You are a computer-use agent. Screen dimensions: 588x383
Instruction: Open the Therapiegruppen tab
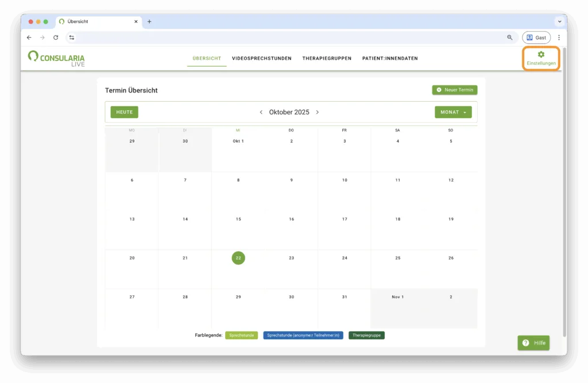pyautogui.click(x=327, y=59)
